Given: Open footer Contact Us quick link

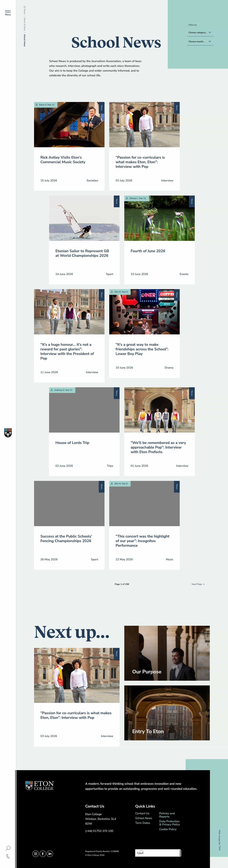Looking at the screenshot, I should pyautogui.click(x=142, y=813).
